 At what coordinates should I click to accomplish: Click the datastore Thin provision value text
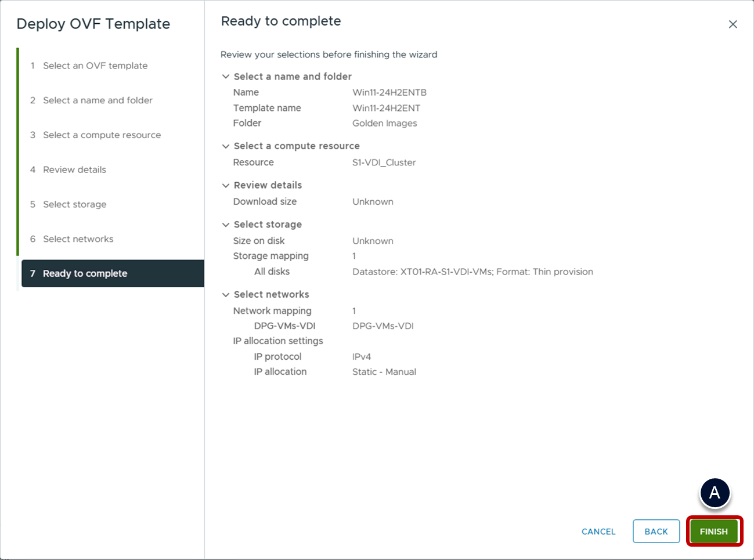tap(472, 272)
